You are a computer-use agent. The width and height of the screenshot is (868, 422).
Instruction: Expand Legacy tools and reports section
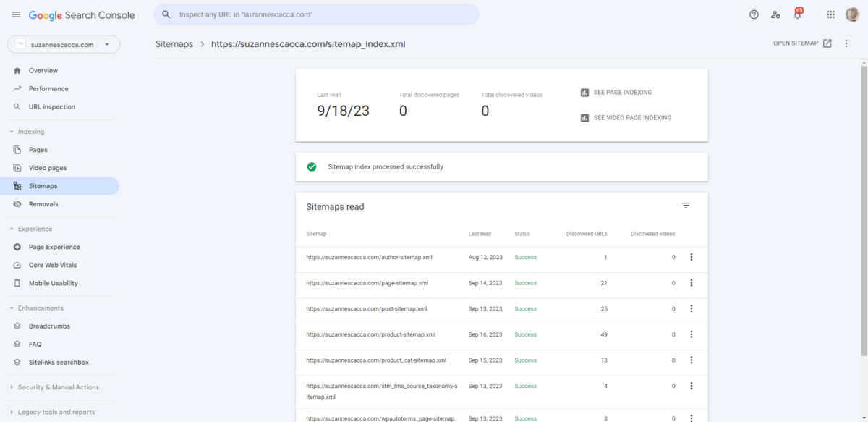click(x=52, y=412)
